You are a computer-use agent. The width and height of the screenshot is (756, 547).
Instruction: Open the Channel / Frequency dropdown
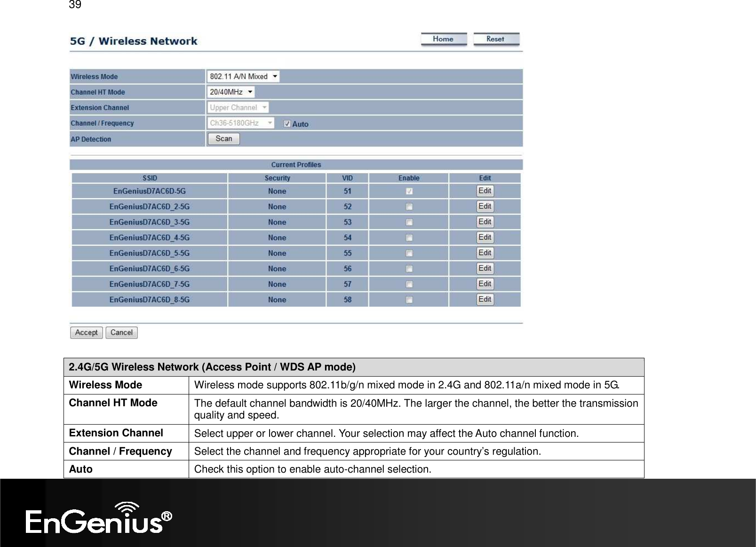[240, 123]
